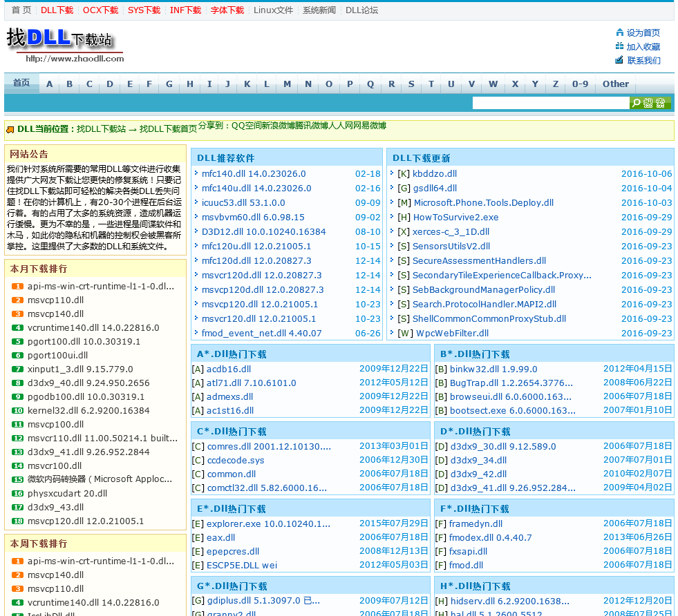678x616 pixels.
Task: Share to QQ空间 link
Action: (x=246, y=126)
